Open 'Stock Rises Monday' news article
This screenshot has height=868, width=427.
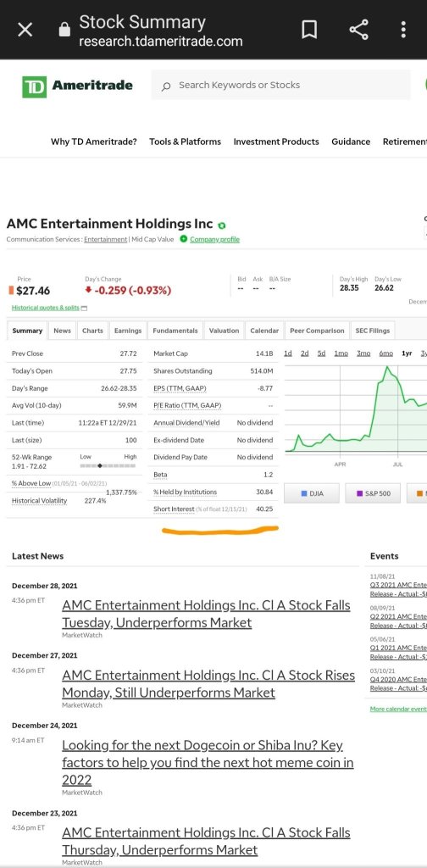pos(208,684)
